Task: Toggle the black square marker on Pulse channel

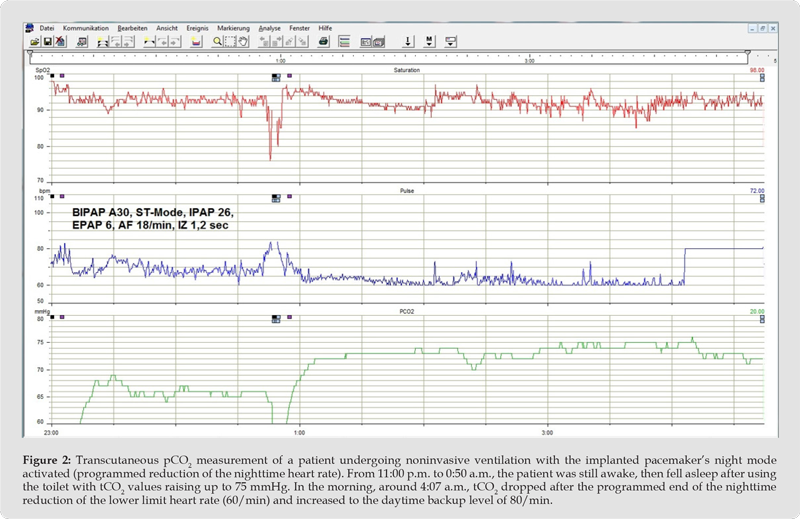Action: [x=53, y=195]
